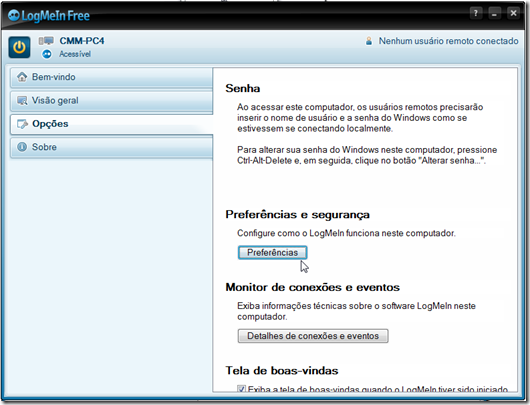Screen dimensions: 530x405
Task: Minimize the LogMeIn Free window
Action: pyautogui.click(x=495, y=13)
